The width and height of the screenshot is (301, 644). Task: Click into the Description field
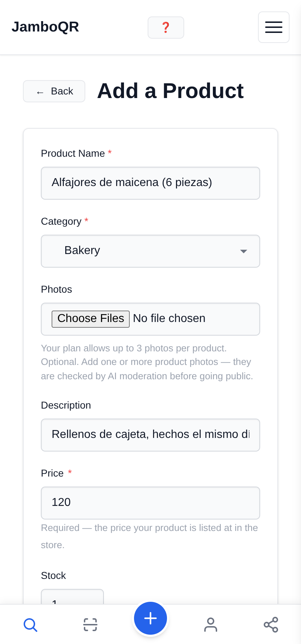point(150,435)
